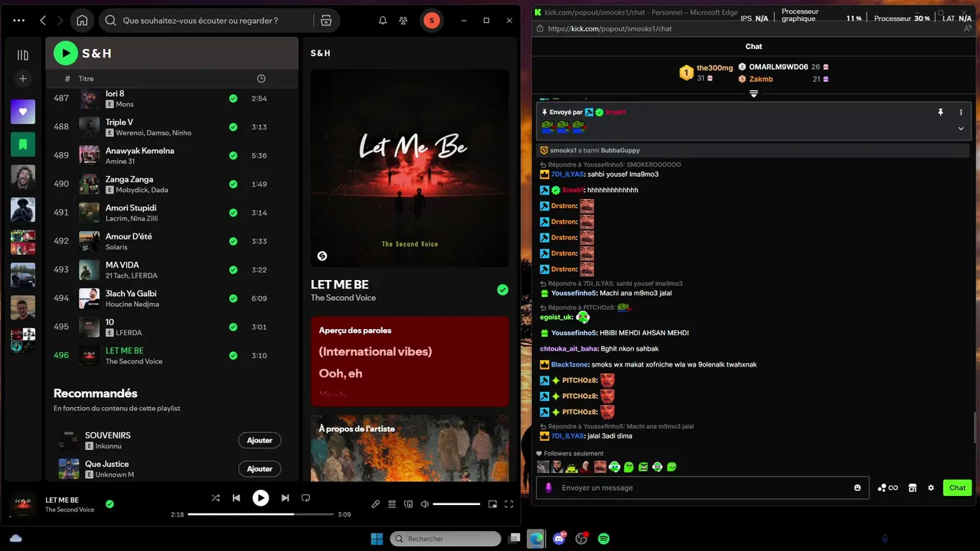Open the Browse icon in Spotify search bar

tap(326, 21)
